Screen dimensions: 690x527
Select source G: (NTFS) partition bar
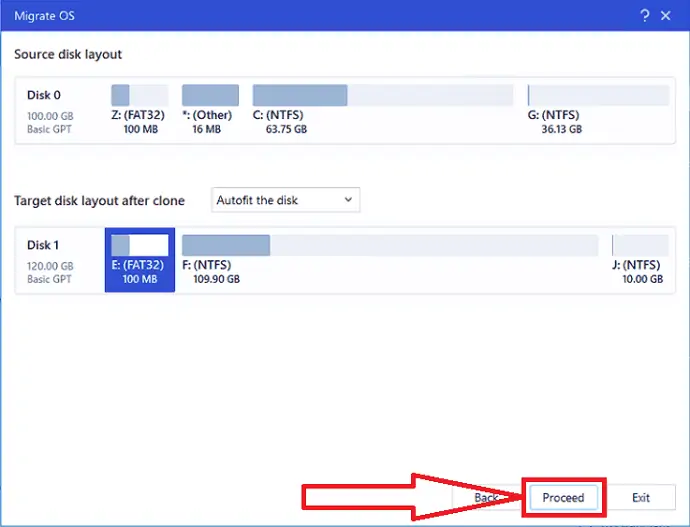point(598,95)
